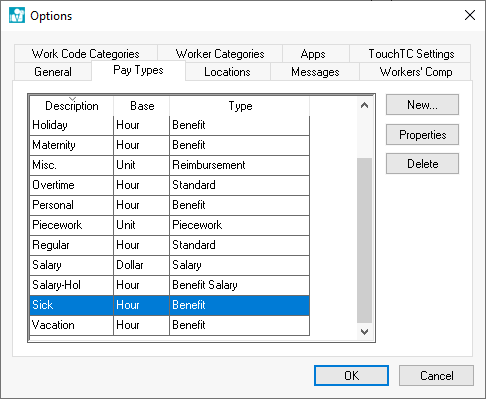The image size is (486, 399).
Task: Click the scroll up arrow in pay types list
Action: (x=364, y=106)
